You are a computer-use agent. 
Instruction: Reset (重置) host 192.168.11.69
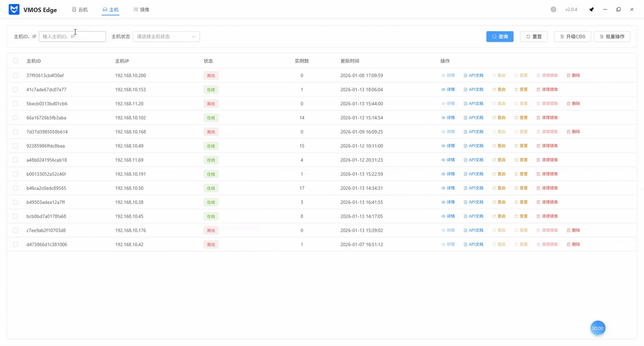[521, 160]
